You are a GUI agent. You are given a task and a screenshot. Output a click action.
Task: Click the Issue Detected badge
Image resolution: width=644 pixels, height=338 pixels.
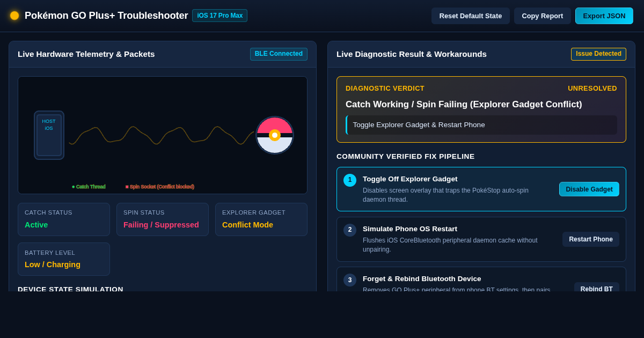pyautogui.click(x=598, y=54)
